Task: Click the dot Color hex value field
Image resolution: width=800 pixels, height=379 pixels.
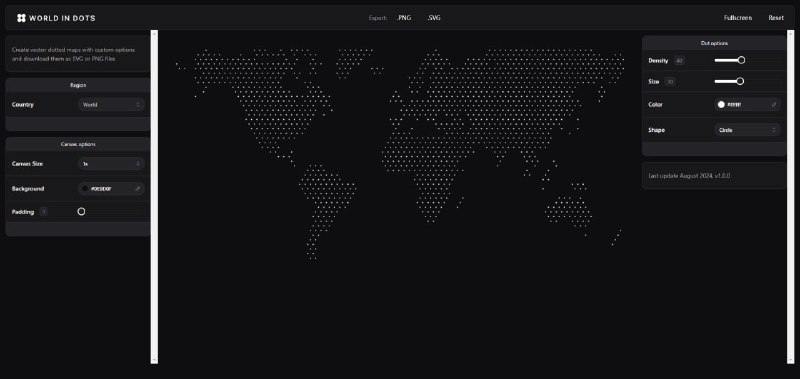Action: (x=747, y=105)
